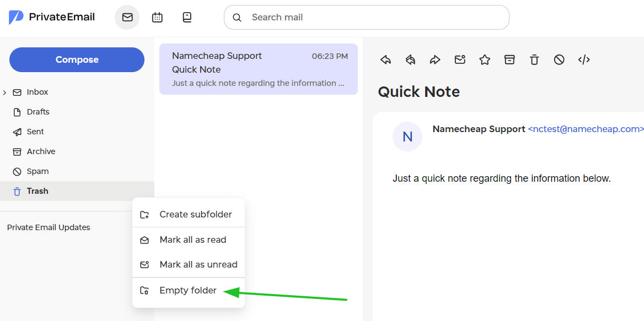Image resolution: width=644 pixels, height=321 pixels.
Task: Expand the Inbox folder chevron
Action: click(4, 93)
